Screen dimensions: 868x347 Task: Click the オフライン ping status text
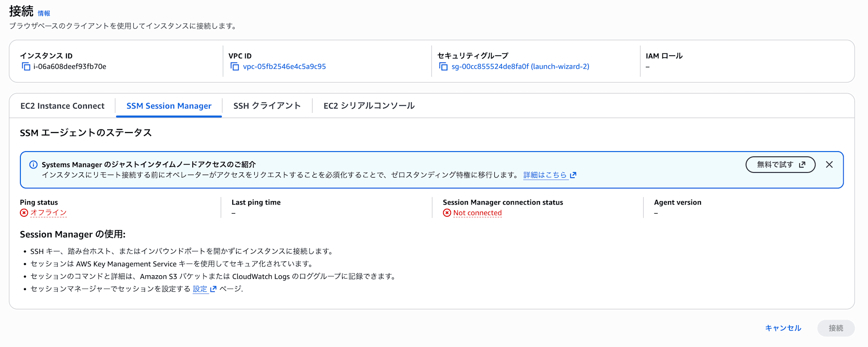[x=48, y=213]
